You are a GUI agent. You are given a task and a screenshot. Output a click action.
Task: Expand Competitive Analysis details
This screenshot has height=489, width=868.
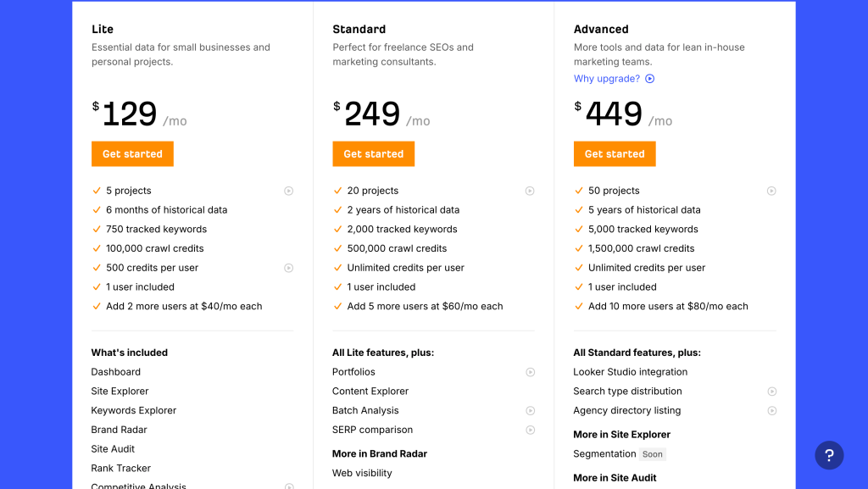click(288, 485)
